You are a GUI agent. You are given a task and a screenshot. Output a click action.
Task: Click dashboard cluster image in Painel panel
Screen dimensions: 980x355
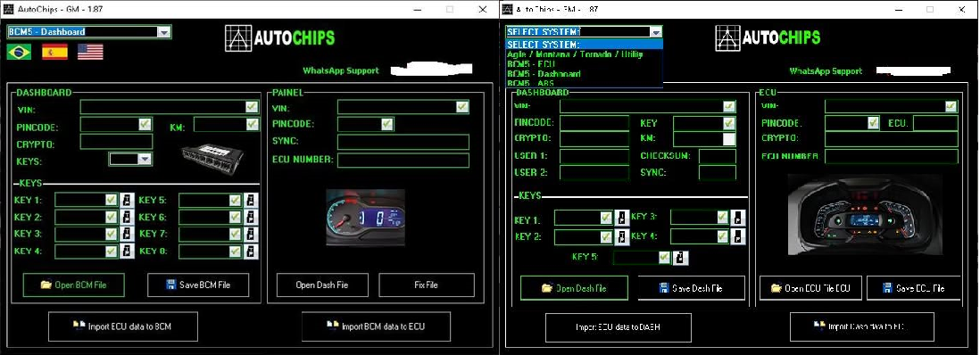click(366, 218)
